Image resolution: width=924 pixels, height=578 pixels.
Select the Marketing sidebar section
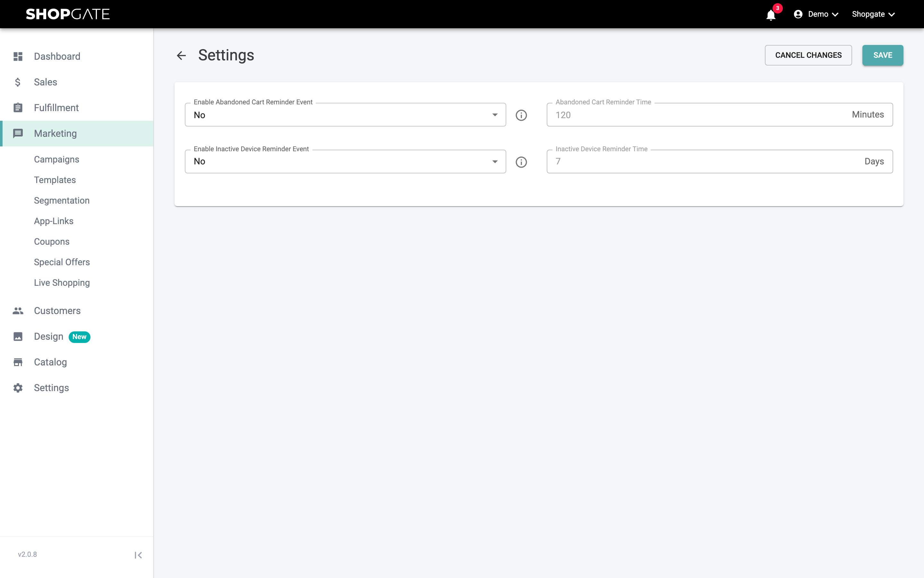click(x=77, y=133)
